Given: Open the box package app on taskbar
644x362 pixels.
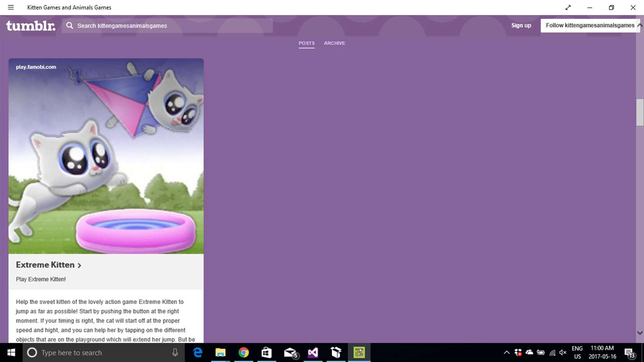Looking at the screenshot, I should click(x=336, y=353).
